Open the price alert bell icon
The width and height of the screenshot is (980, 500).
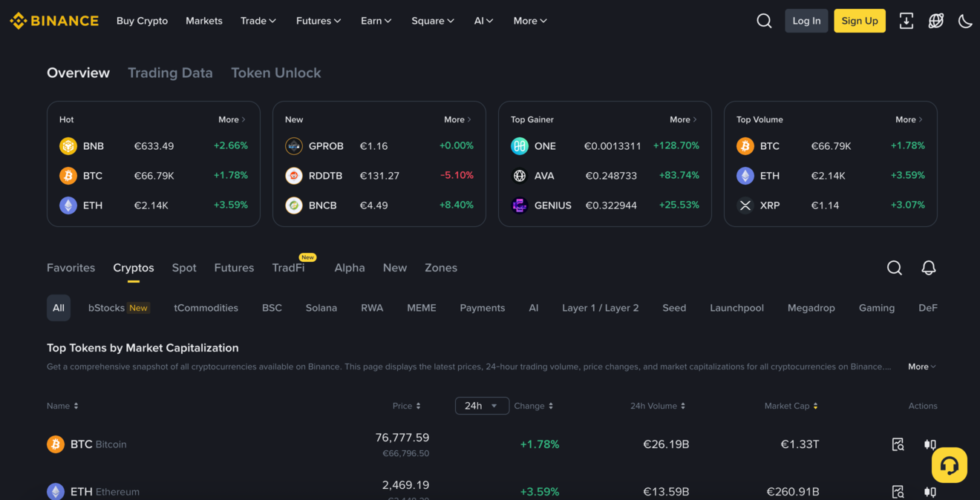[x=929, y=268]
